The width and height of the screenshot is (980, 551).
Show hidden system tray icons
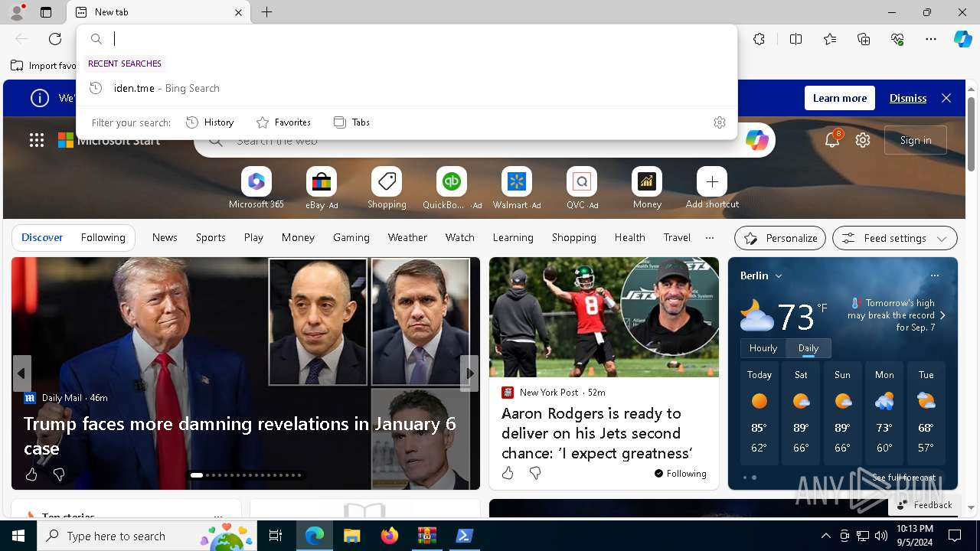pos(825,536)
